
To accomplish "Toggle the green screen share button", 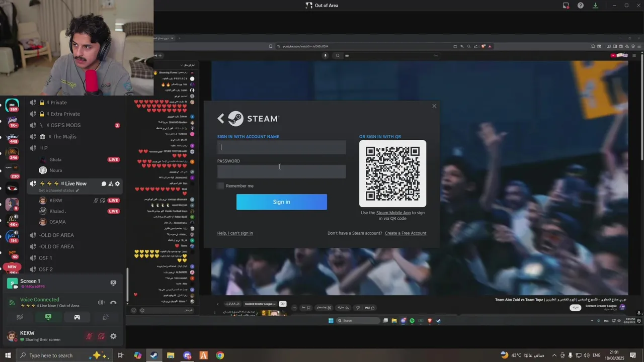I will point(48,317).
